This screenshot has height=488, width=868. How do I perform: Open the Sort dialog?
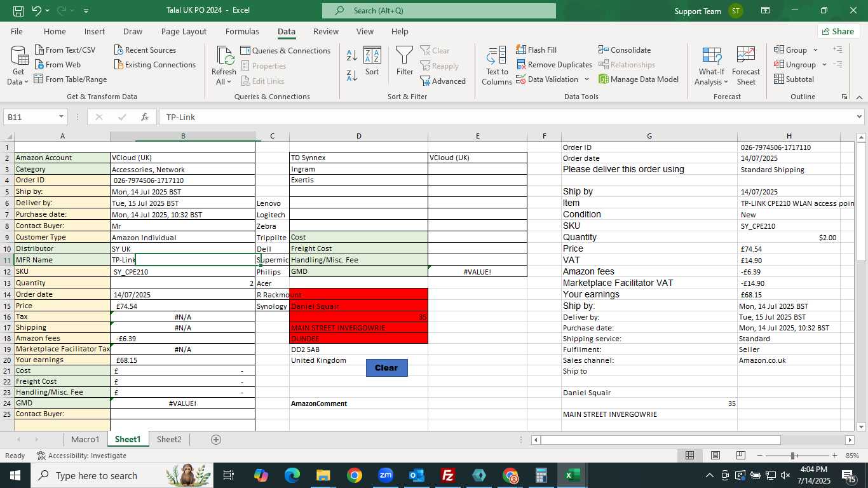372,61
